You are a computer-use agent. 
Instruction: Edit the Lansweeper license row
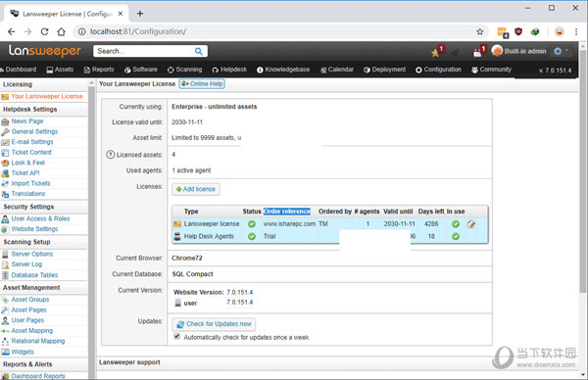(x=471, y=224)
